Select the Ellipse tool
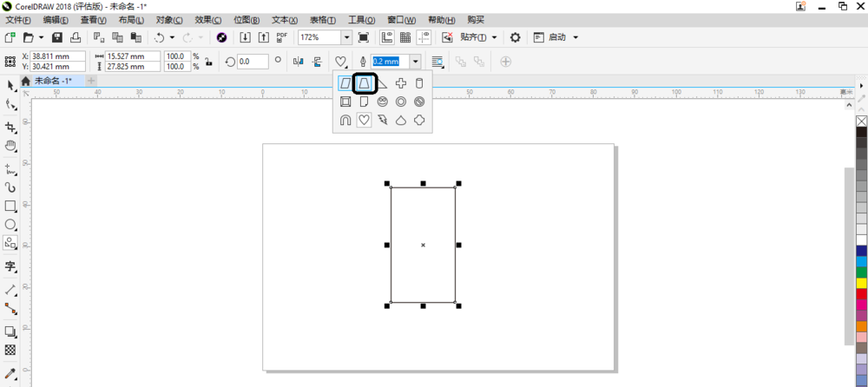The width and height of the screenshot is (868, 387). [10, 224]
